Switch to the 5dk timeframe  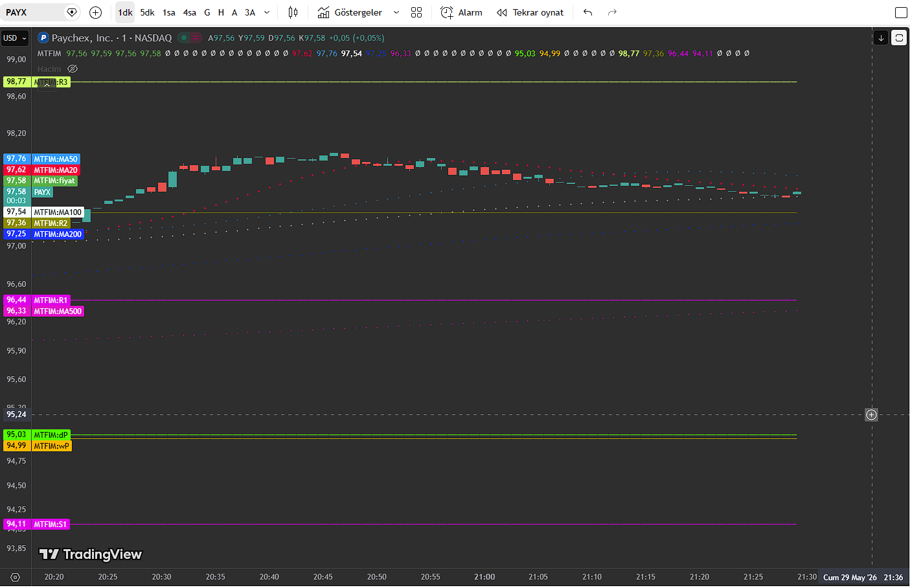[147, 12]
